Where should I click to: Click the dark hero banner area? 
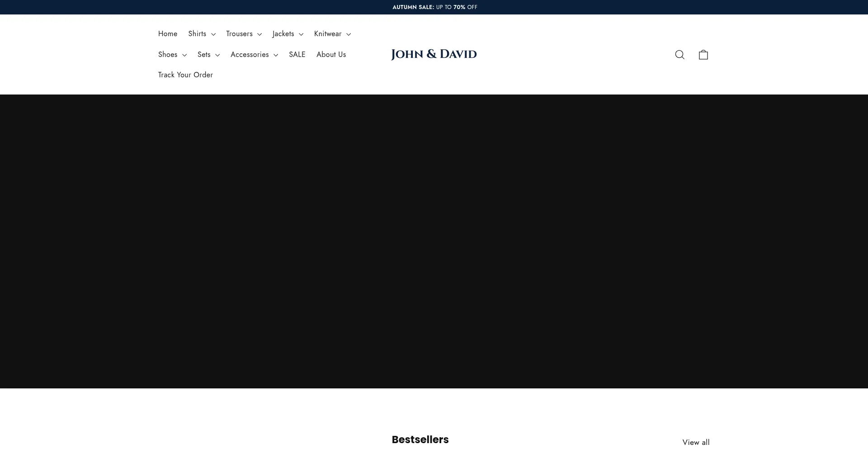coord(434,241)
